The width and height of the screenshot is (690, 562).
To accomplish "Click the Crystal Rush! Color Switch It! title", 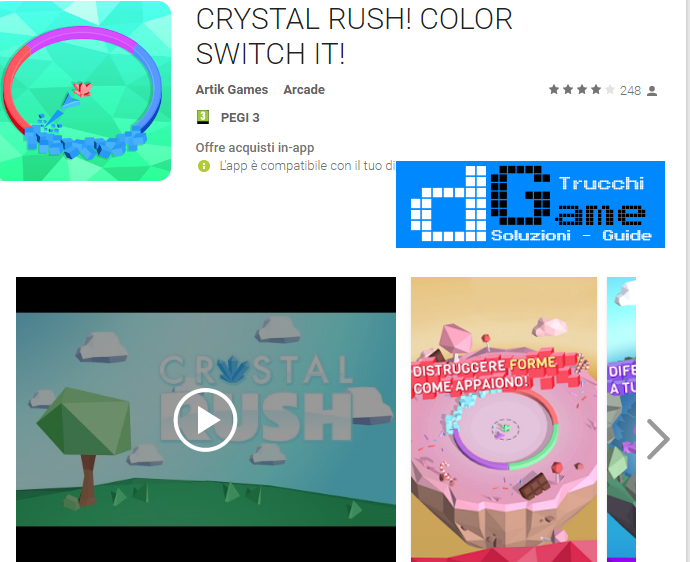I will 354,37.
